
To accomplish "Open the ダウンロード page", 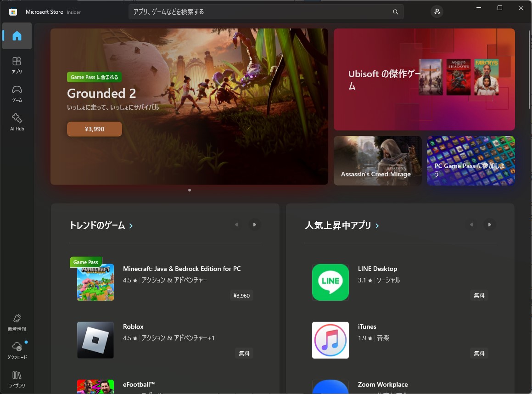I will pos(17,350).
